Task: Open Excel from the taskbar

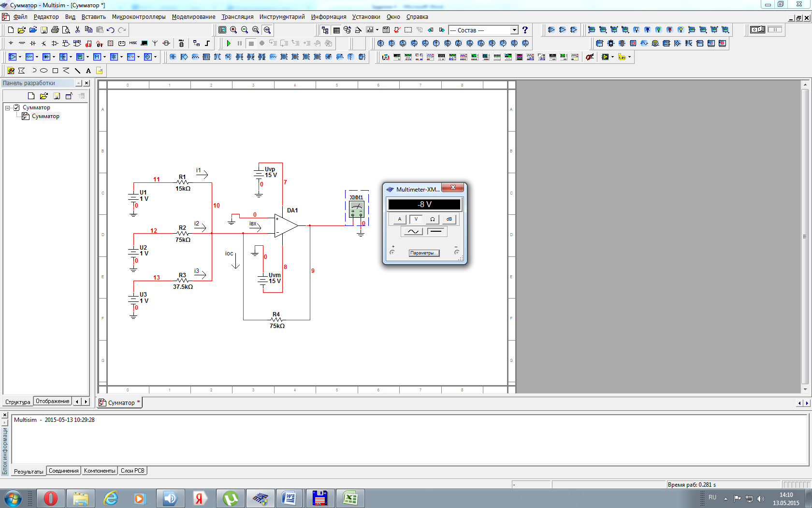Action: 350,498
